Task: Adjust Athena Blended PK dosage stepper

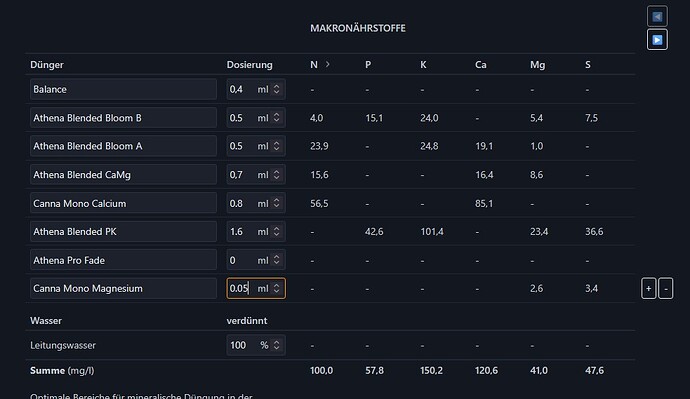Action: [276, 231]
